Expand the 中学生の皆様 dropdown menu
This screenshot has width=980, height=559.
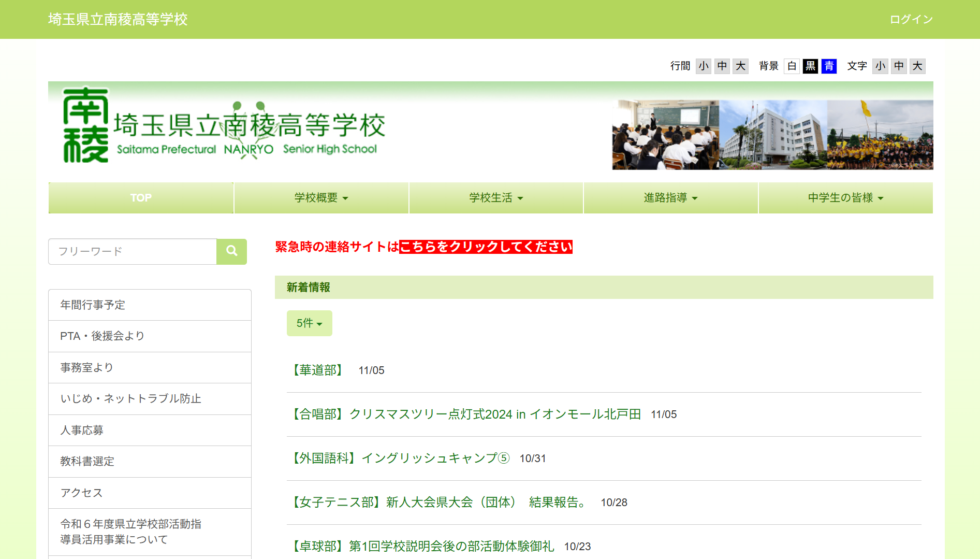[x=846, y=198]
